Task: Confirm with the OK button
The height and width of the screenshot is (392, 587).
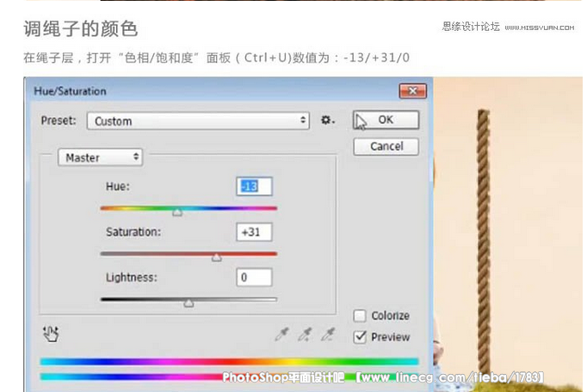Action: click(x=386, y=119)
